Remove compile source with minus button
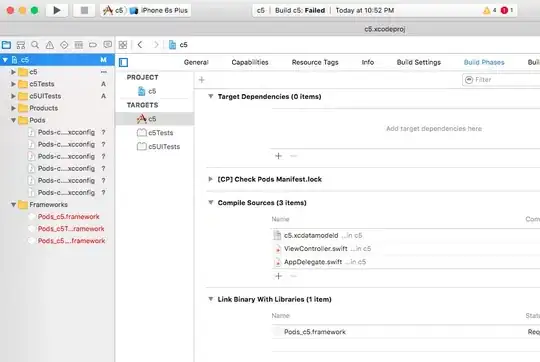Image resolution: width=540 pixels, height=362 pixels. (x=293, y=276)
